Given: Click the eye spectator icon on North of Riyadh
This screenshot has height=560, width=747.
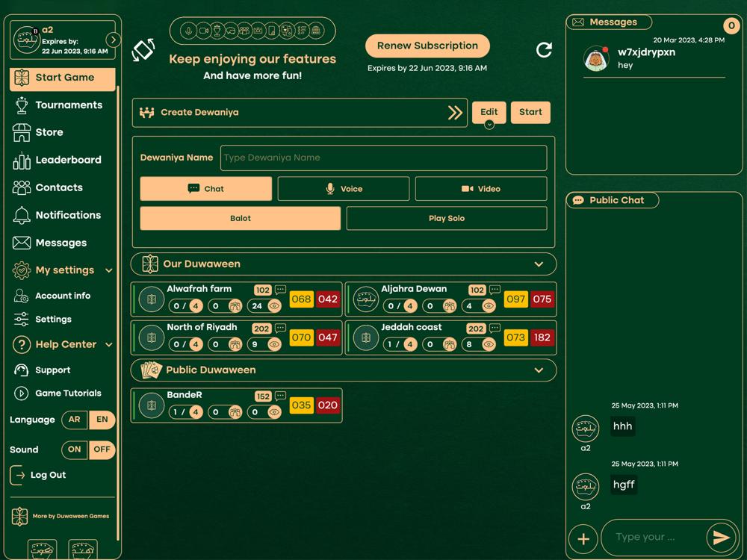Looking at the screenshot, I should [274, 344].
